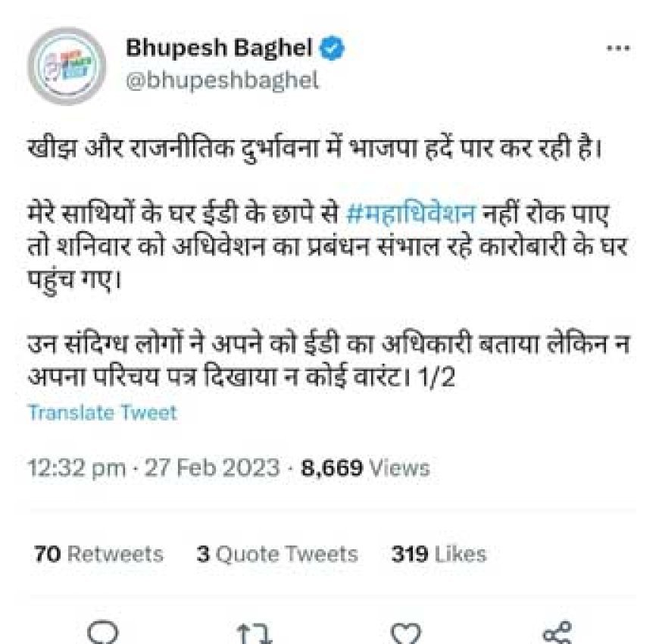The width and height of the screenshot is (659, 644).
Task: Click the reply speech bubble icon
Action: point(102,632)
